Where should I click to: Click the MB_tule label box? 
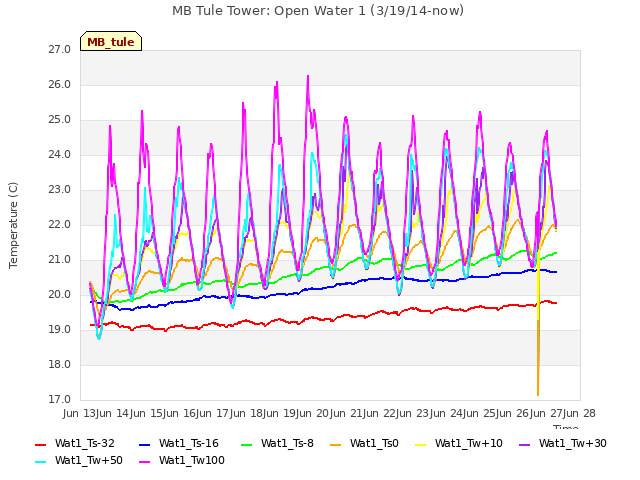[x=111, y=41]
